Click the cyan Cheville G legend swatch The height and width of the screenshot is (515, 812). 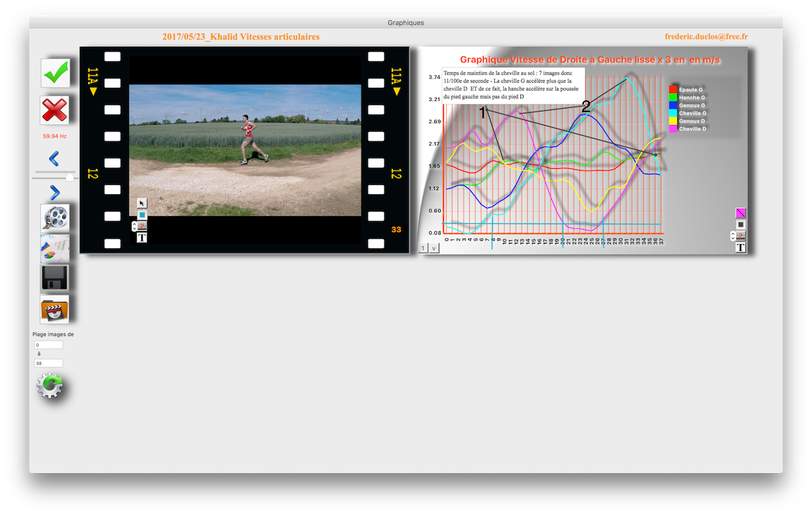(x=673, y=113)
